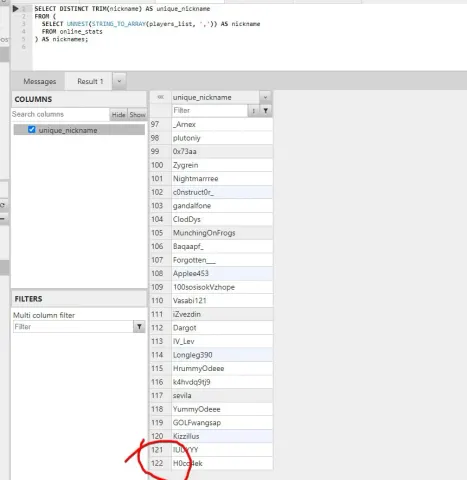Click 'FROM online_stats' line in SQL editor
467x480 pixels.
(72, 32)
